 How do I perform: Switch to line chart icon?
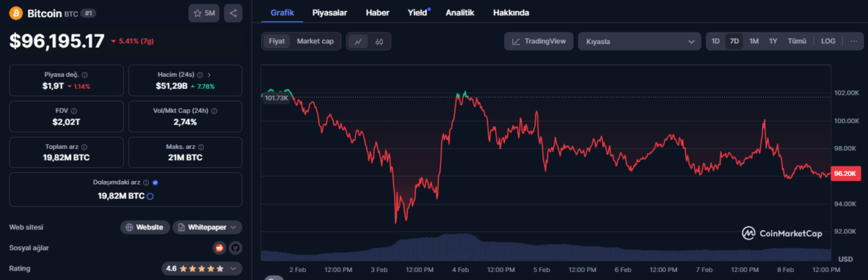tap(358, 41)
